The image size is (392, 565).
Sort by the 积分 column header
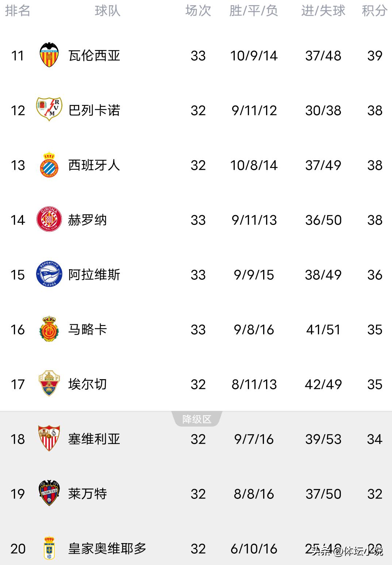374,11
